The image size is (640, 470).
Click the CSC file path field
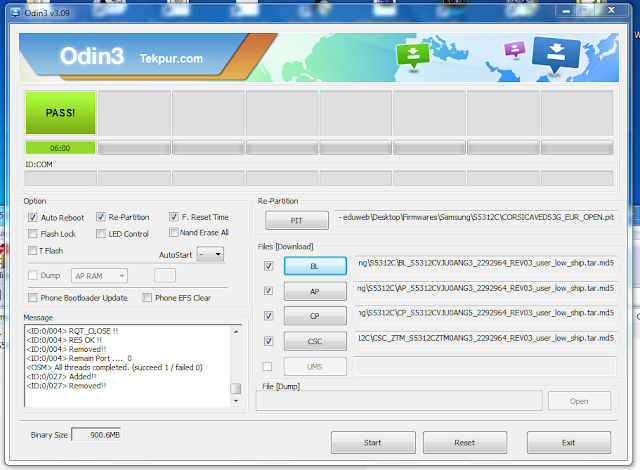[485, 340]
